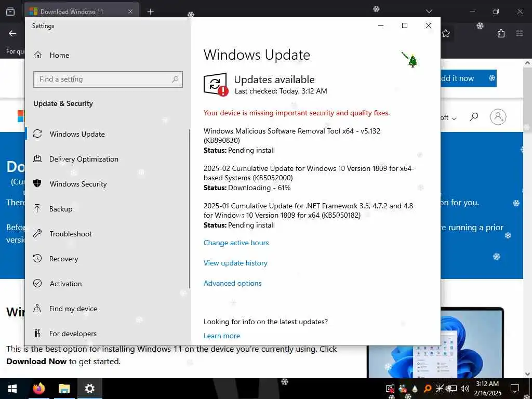Viewport: 532px width, 399px height.
Task: Click the For developers tools icon
Action: 37,333
